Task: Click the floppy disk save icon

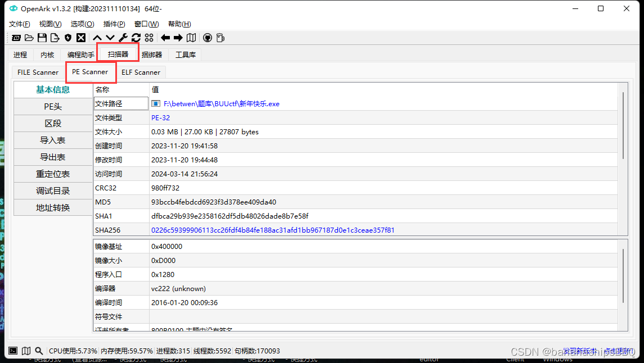Action: [42, 38]
